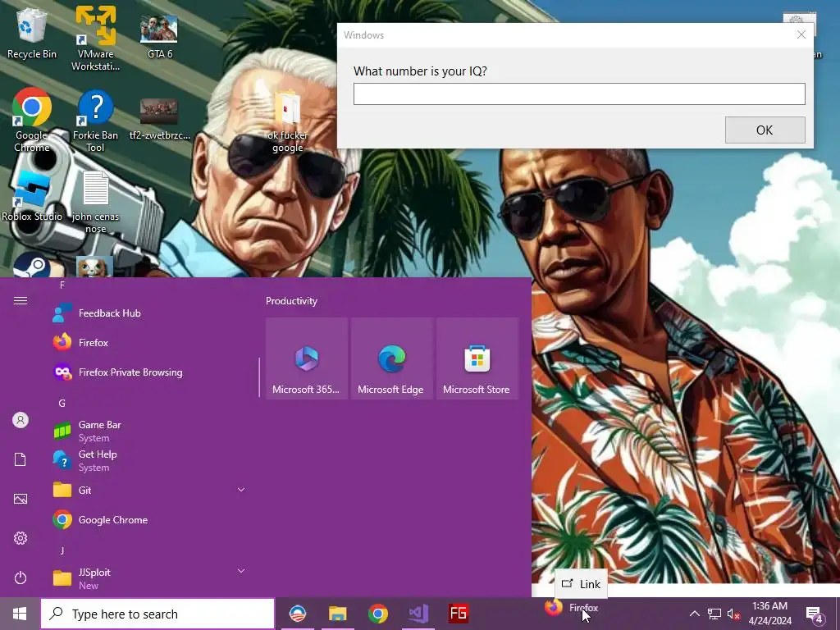Screen dimensions: 840x630
Task: Select the Forkie Ban Tool desktop icon
Action: coord(95,121)
